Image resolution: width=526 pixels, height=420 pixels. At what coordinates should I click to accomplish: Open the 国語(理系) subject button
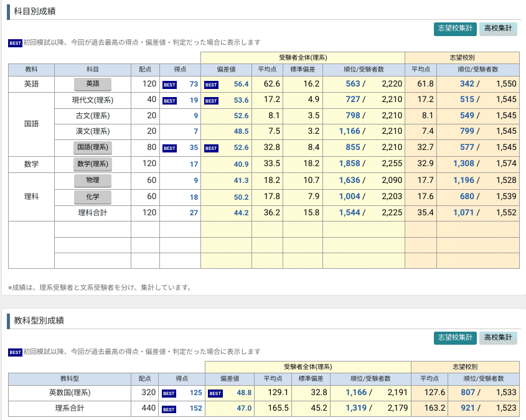[93, 147]
